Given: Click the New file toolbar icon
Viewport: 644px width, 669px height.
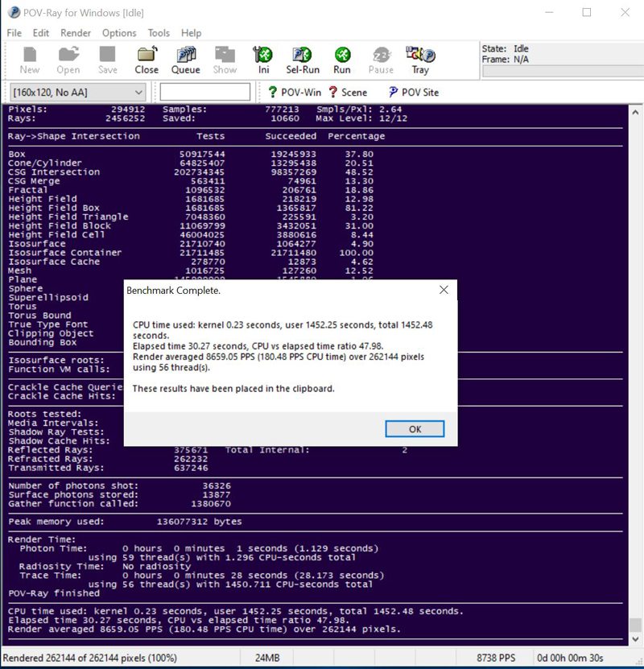Looking at the screenshot, I should point(30,60).
